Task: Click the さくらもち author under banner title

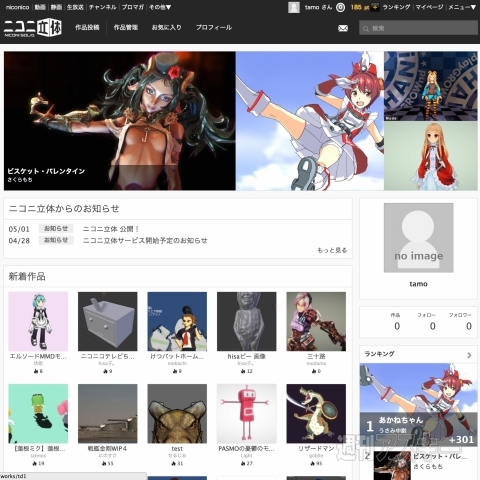Action: pyautogui.click(x=20, y=180)
